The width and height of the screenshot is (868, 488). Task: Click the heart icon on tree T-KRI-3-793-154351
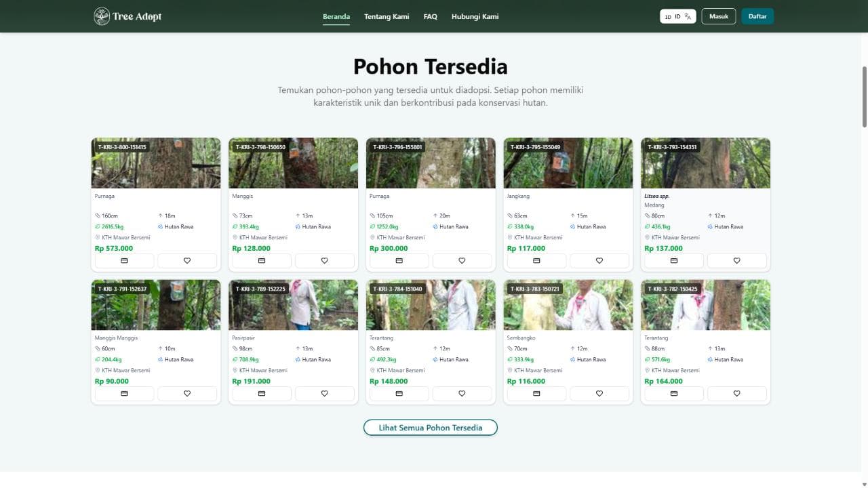coord(737,260)
